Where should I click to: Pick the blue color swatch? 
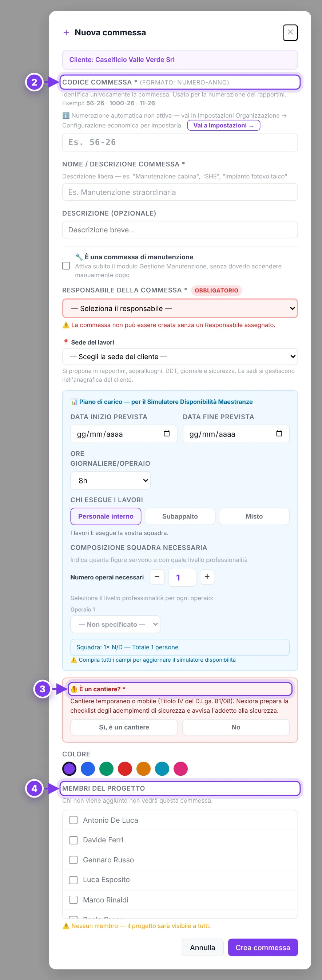pos(88,768)
